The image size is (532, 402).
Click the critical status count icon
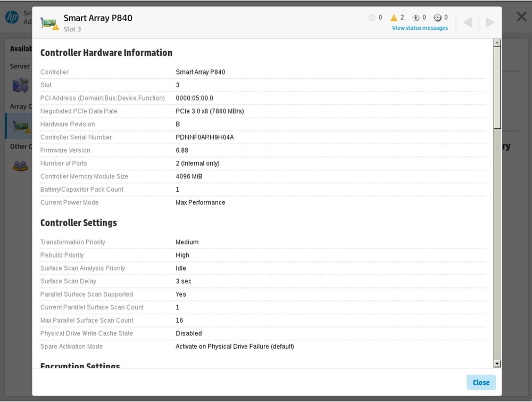click(372, 18)
